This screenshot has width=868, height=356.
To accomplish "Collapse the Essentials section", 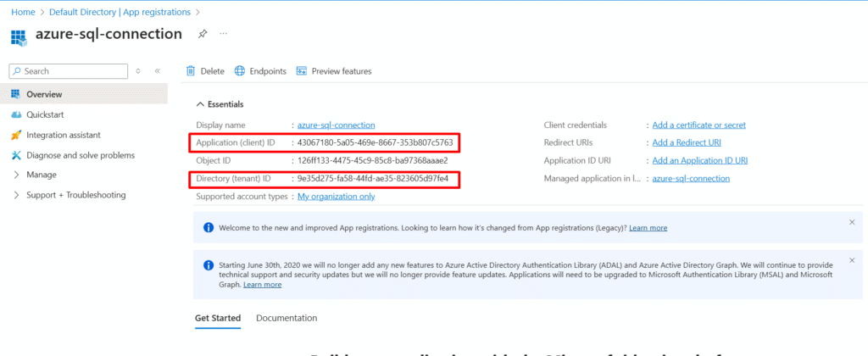I will click(200, 104).
